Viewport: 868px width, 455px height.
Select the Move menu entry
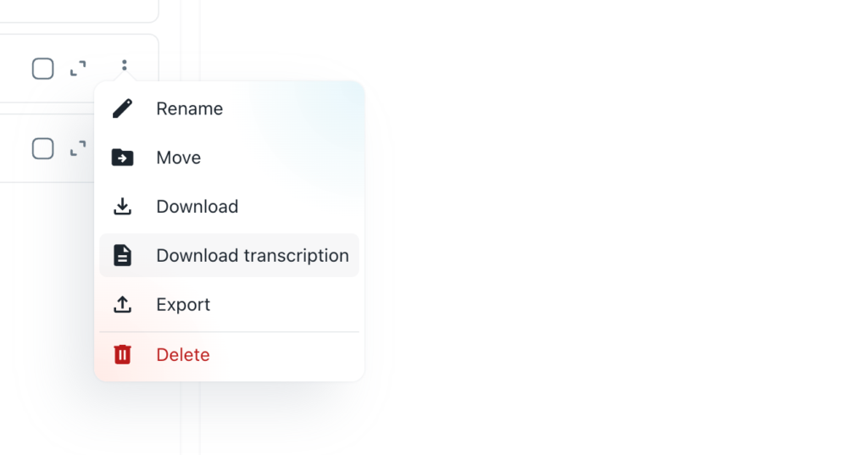tap(178, 158)
